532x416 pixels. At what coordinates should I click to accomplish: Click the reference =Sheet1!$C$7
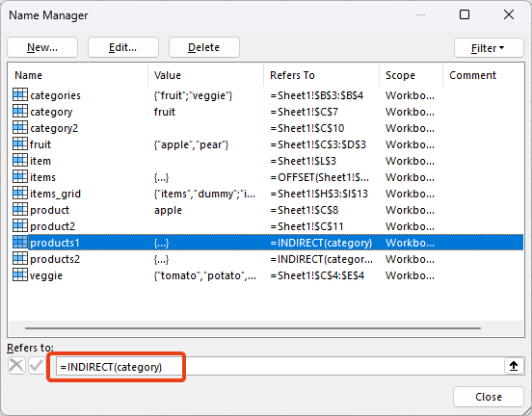(x=304, y=112)
